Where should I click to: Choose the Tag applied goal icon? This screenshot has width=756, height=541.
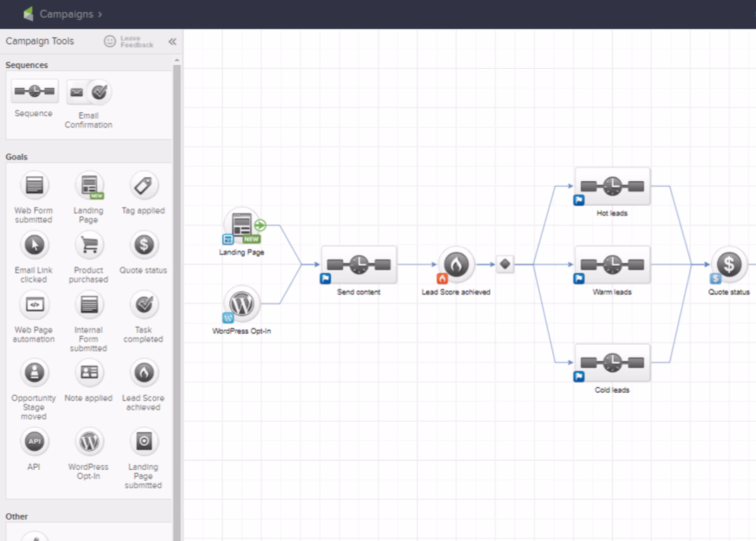click(144, 185)
